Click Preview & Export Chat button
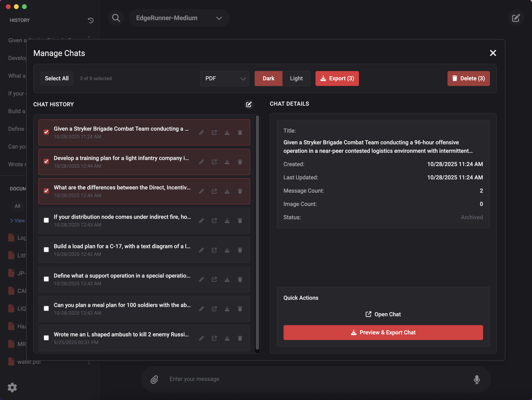Image resolution: width=532 pixels, height=400 pixels. (383, 332)
